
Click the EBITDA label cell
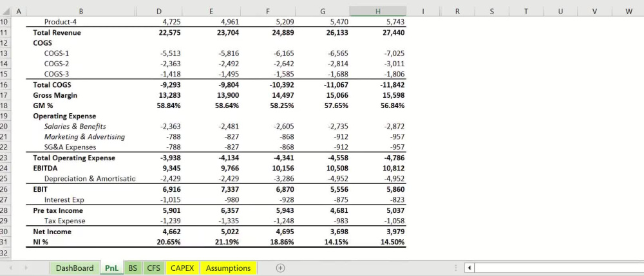[81, 168]
